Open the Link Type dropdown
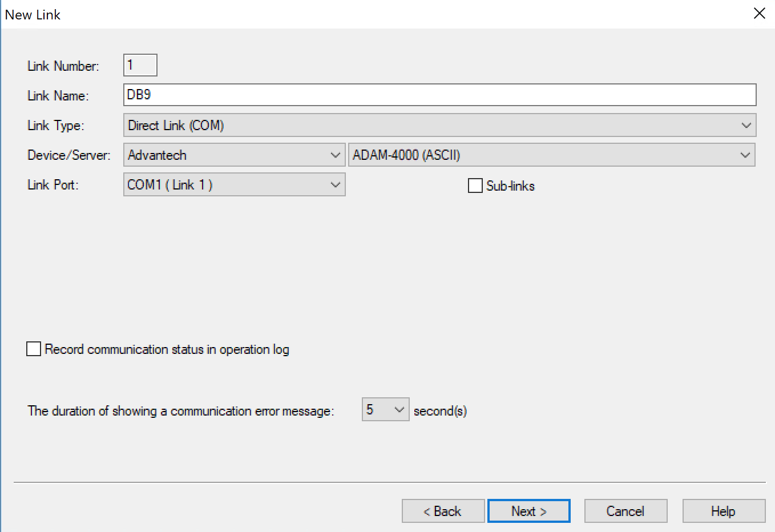775x532 pixels. tap(440, 125)
